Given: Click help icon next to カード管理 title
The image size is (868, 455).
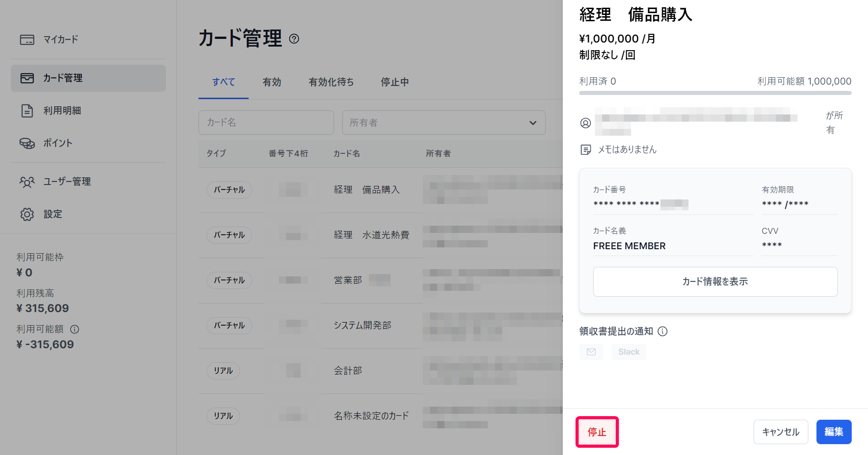Looking at the screenshot, I should click(x=294, y=39).
